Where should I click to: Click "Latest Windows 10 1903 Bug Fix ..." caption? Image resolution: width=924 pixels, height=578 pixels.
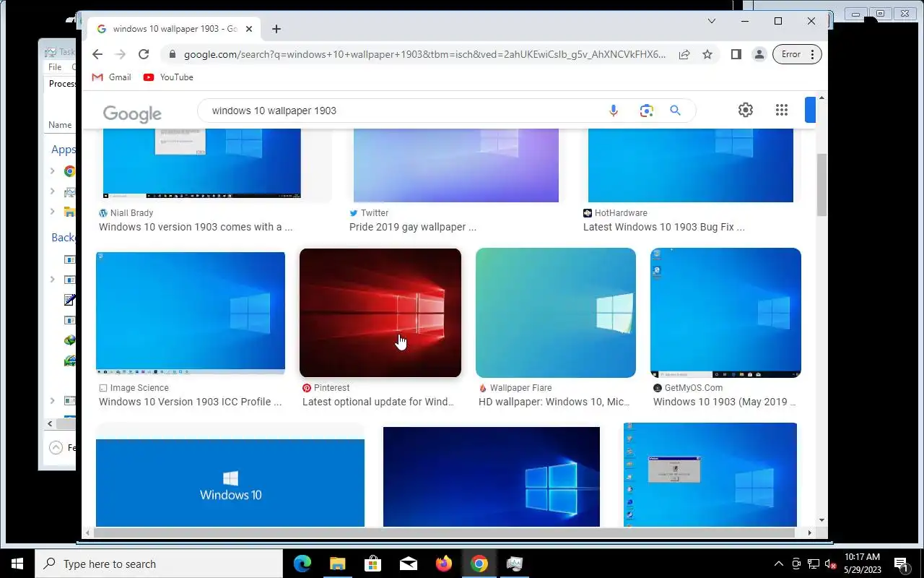pos(664,227)
